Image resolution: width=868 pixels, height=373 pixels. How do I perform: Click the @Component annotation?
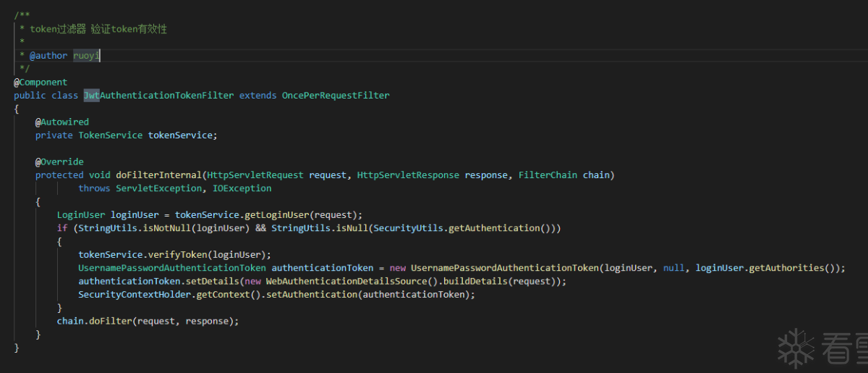(41, 83)
